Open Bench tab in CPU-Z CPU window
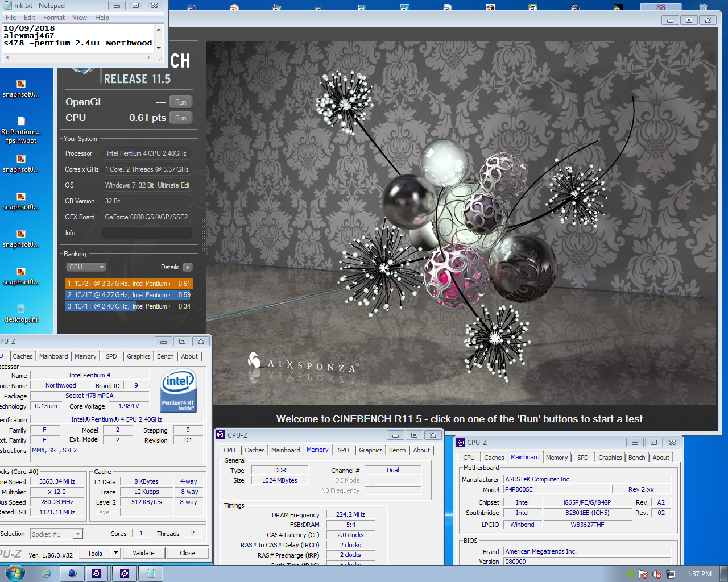Viewport: 728px width, 582px height. click(166, 356)
